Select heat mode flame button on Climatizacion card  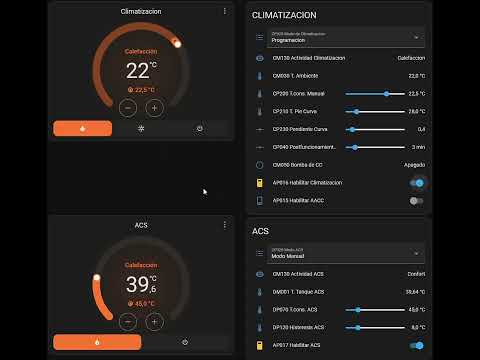83,129
